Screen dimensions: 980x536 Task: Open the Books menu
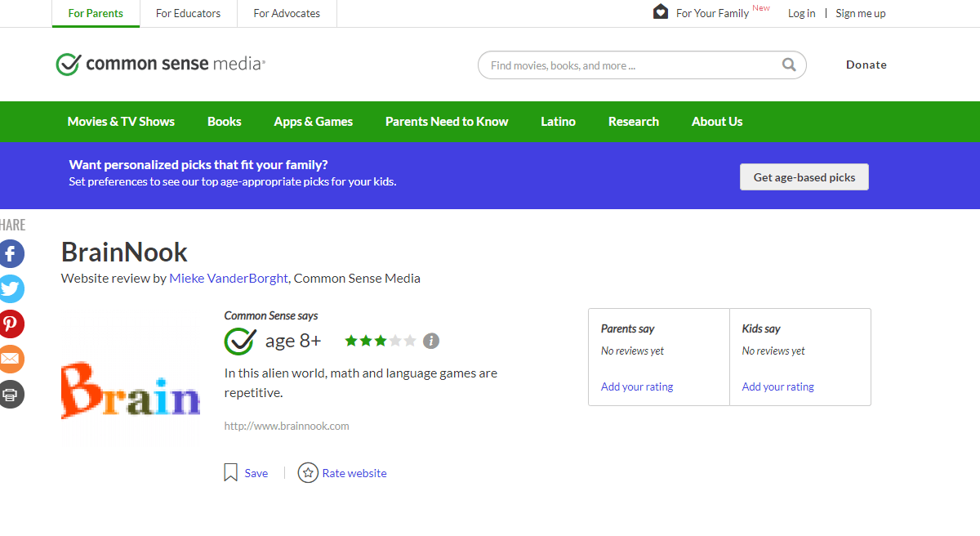[x=225, y=121]
